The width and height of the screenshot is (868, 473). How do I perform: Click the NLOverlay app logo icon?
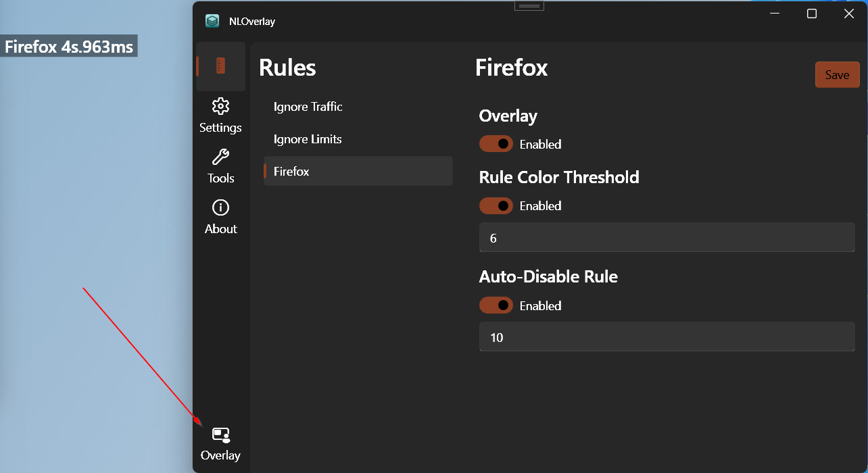tap(212, 21)
